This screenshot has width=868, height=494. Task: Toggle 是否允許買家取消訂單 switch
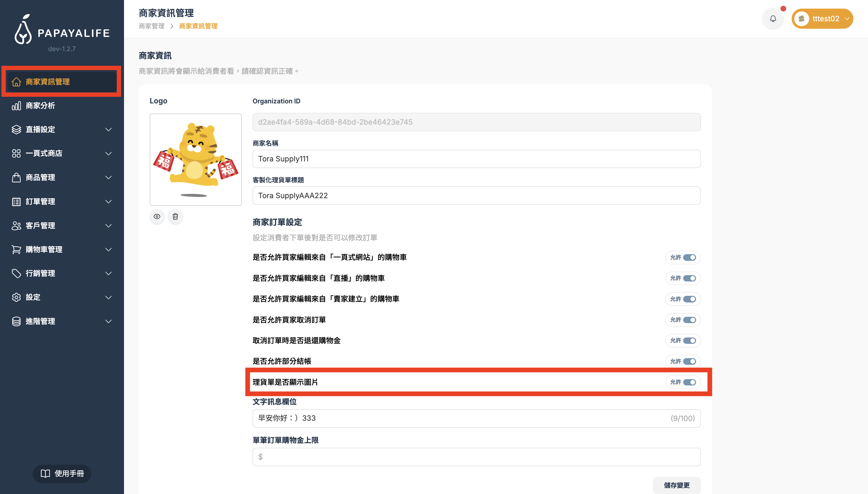(689, 320)
